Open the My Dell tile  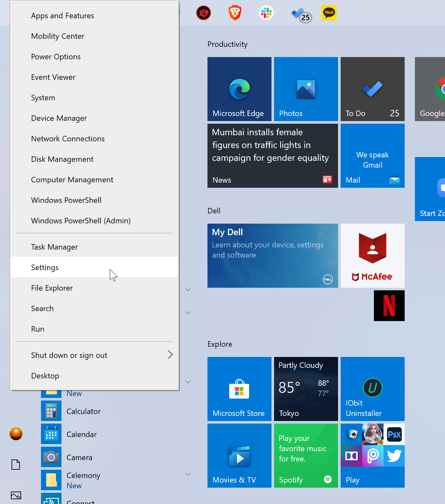[273, 256]
